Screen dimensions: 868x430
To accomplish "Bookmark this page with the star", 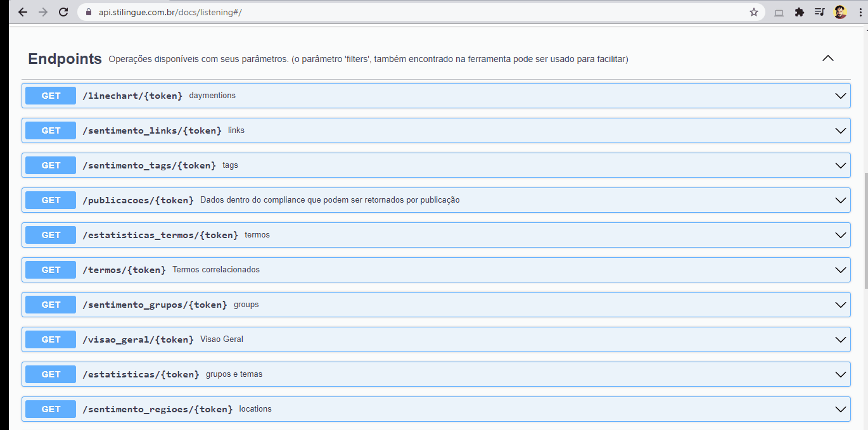I will tap(754, 12).
